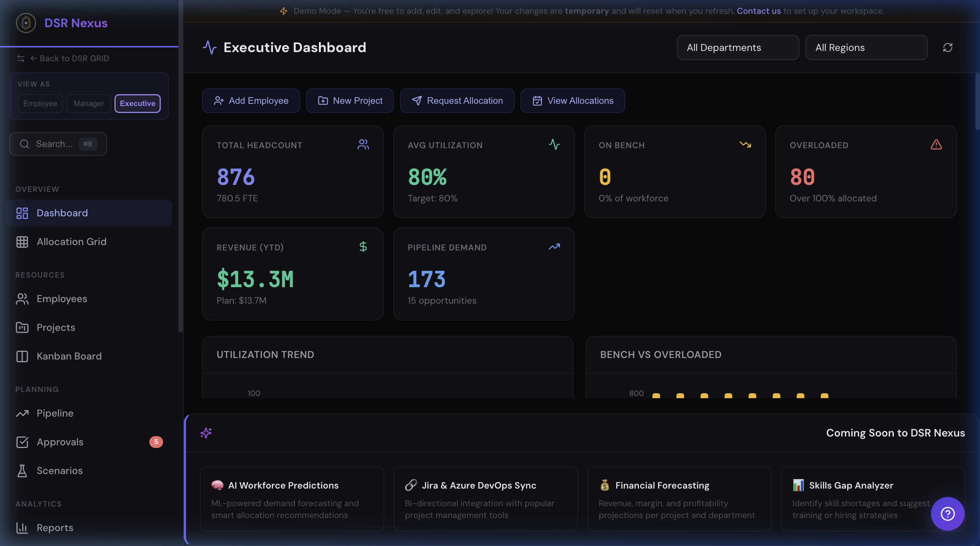This screenshot has width=980, height=546.
Task: Click the overloaded warning triangle icon
Action: click(935, 144)
